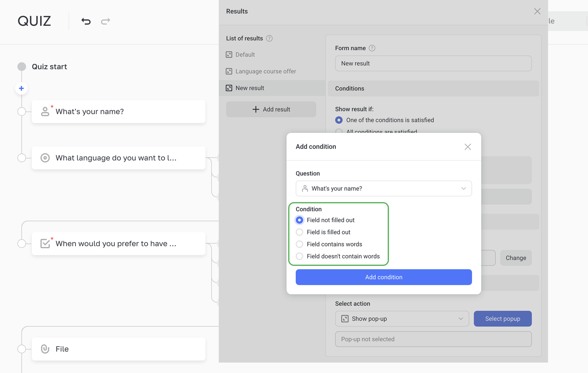The image size is (588, 373).
Task: Click the radio icon on language question
Action: (x=45, y=158)
